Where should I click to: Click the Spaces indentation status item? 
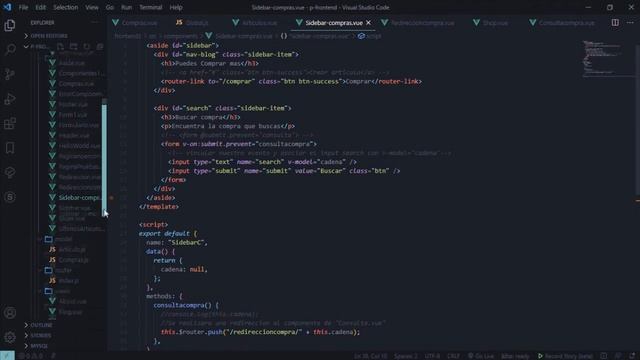pos(405,356)
